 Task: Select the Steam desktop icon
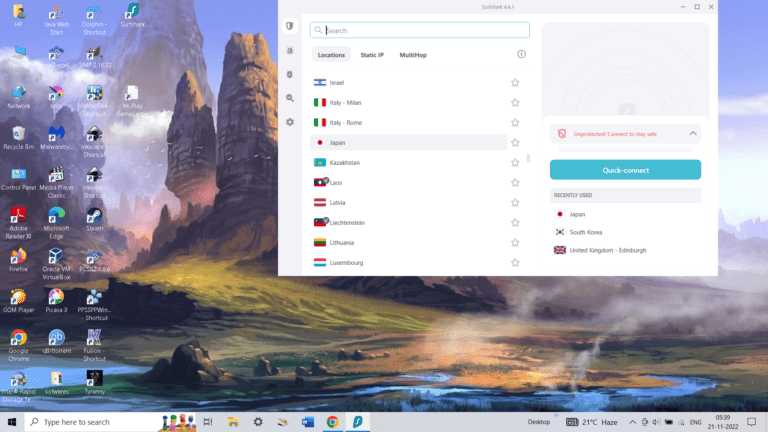point(94,219)
